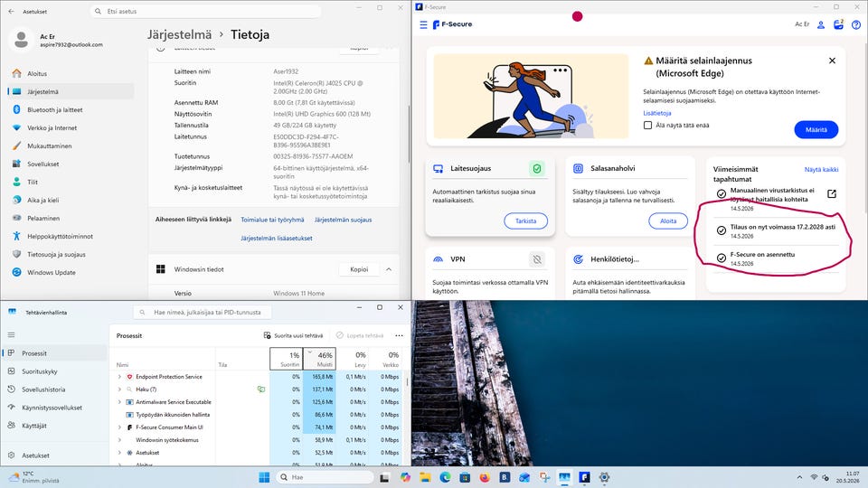The image size is (868, 488).
Task: Switch to Suorituskyky in Task Manager
Action: (x=55, y=371)
